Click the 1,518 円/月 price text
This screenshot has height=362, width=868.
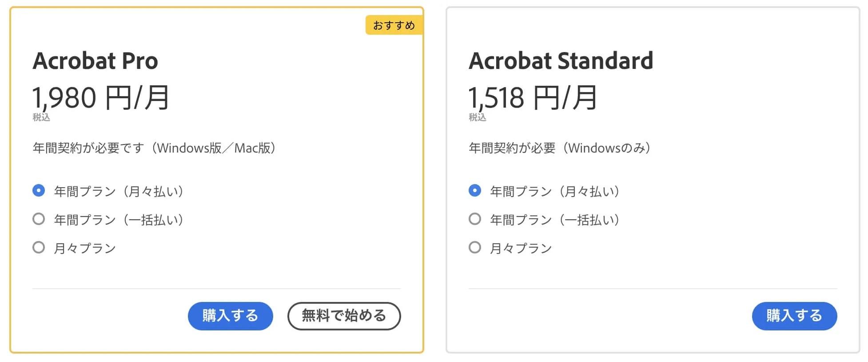(532, 97)
